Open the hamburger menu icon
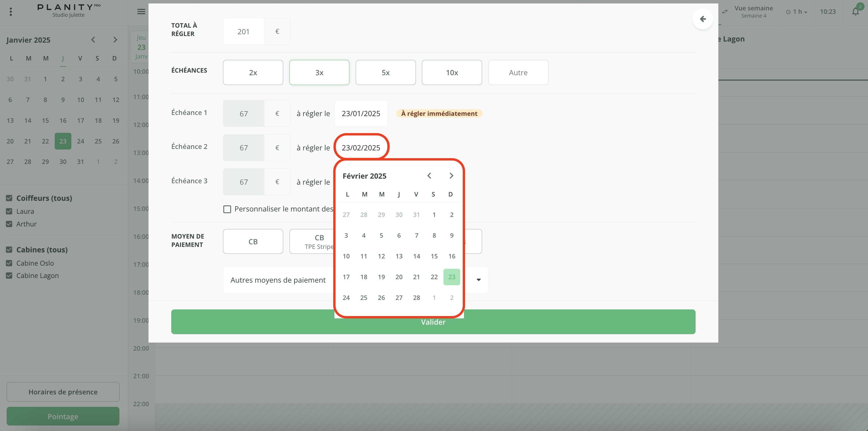This screenshot has height=431, width=868. pos(141,12)
